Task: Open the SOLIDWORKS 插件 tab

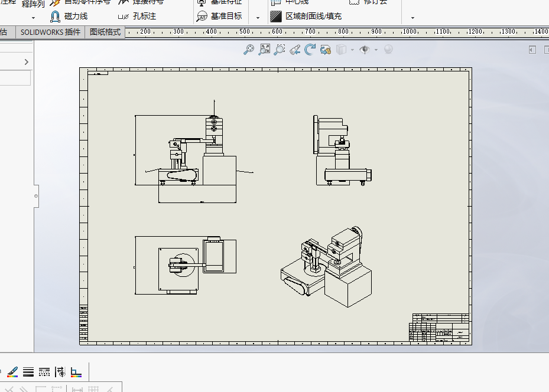Action: [x=50, y=32]
